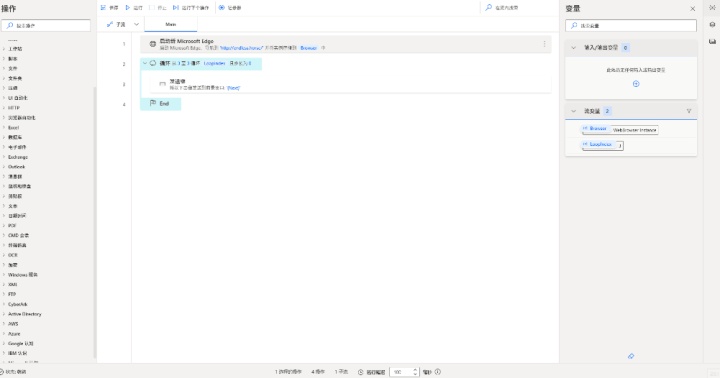Click the Save icon in the toolbar
This screenshot has width=720, height=378.
tap(103, 8)
